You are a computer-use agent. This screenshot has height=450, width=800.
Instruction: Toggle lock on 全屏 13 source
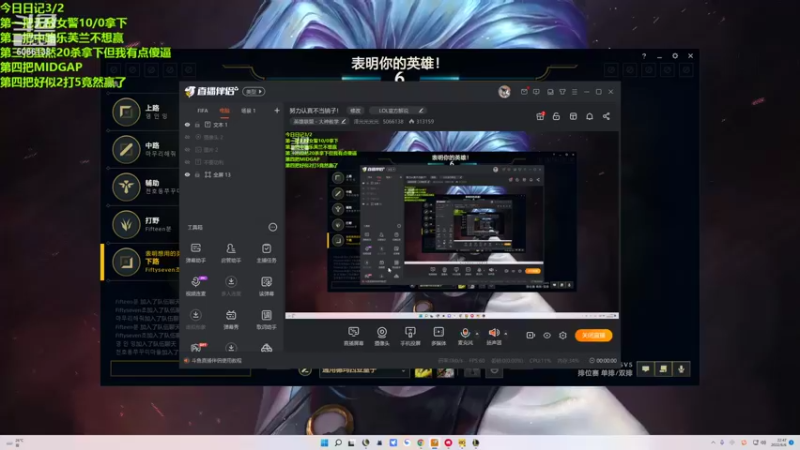pyautogui.click(x=197, y=174)
